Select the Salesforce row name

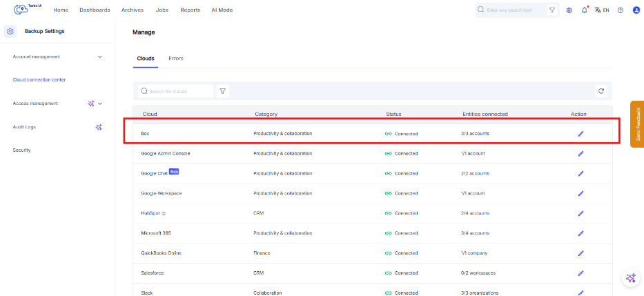click(153, 273)
